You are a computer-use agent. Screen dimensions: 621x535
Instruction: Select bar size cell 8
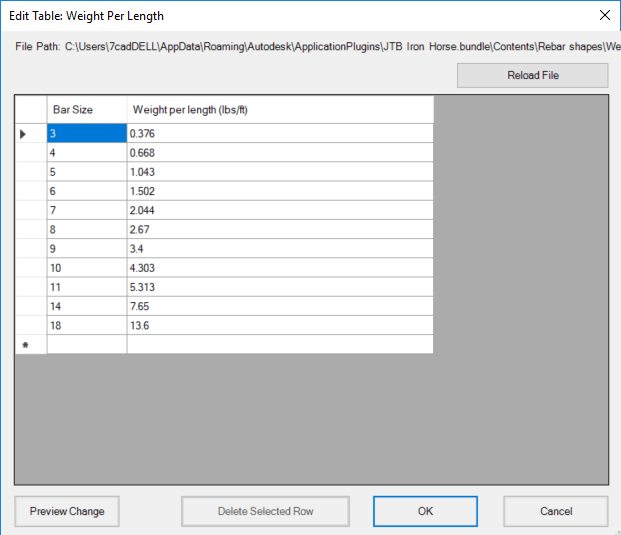pyautogui.click(x=87, y=229)
